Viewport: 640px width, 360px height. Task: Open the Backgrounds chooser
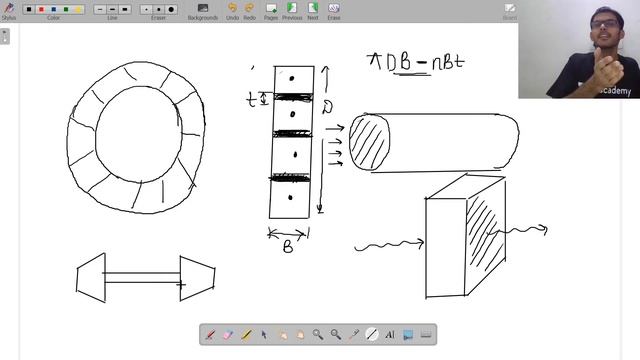pyautogui.click(x=203, y=11)
